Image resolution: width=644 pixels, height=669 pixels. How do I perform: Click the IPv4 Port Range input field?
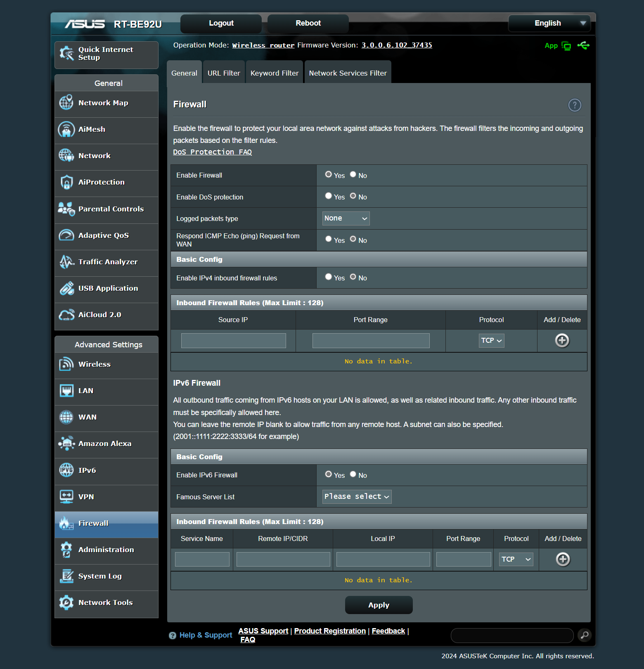click(371, 341)
